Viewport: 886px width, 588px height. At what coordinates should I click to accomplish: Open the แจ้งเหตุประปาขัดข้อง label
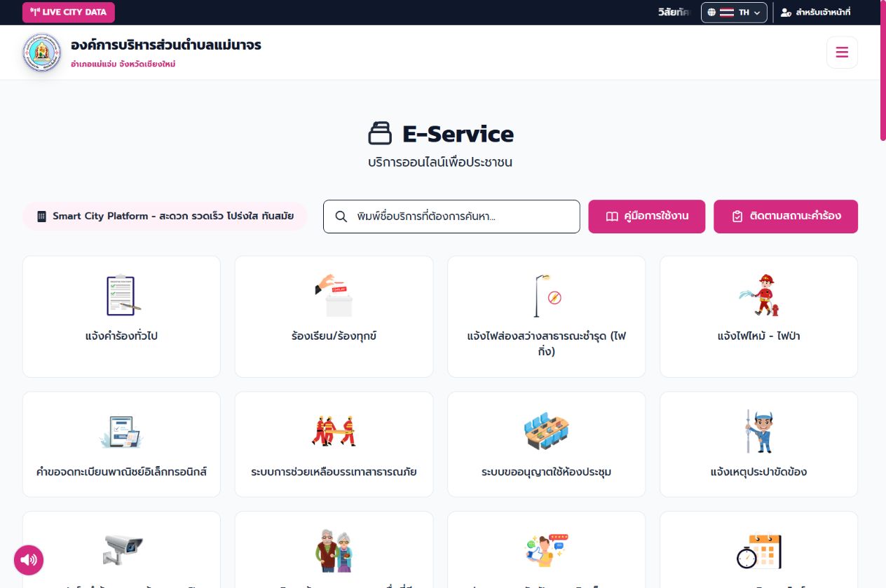[x=758, y=472]
